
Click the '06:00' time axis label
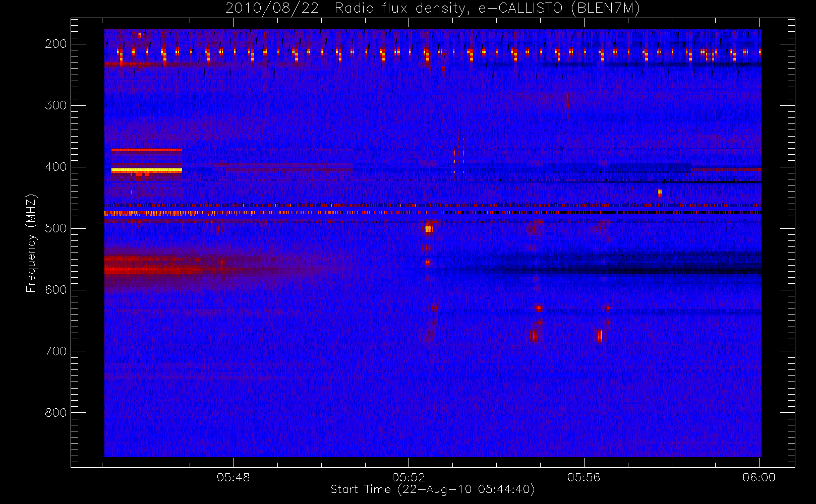[x=759, y=477]
